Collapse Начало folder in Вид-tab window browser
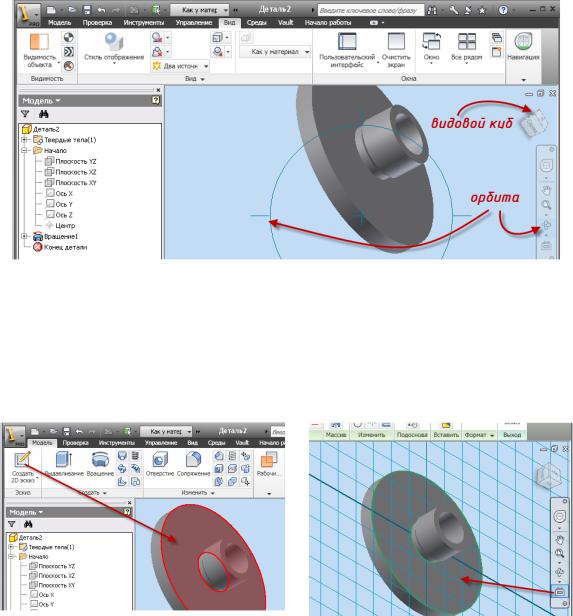 pyautogui.click(x=24, y=150)
